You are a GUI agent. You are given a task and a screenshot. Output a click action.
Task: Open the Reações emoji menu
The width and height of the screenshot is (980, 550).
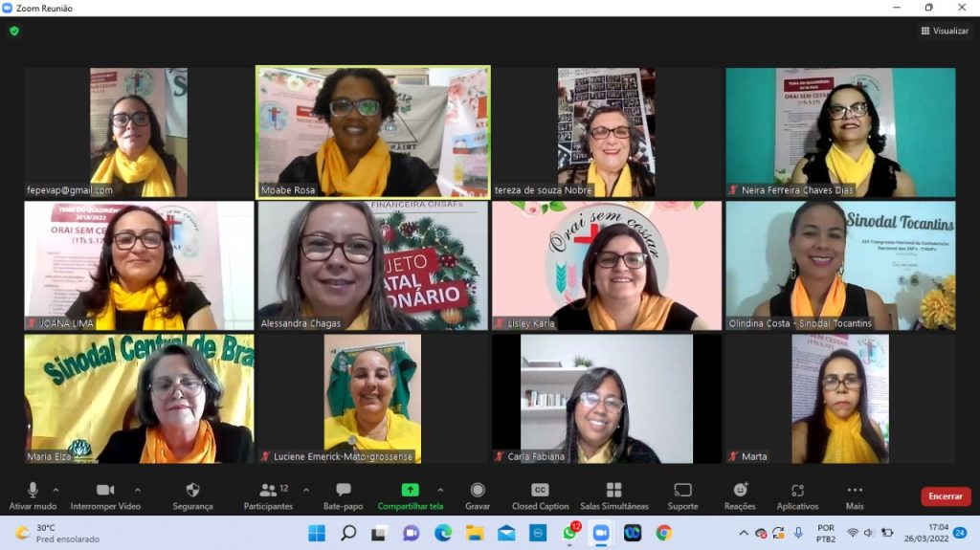(x=740, y=495)
